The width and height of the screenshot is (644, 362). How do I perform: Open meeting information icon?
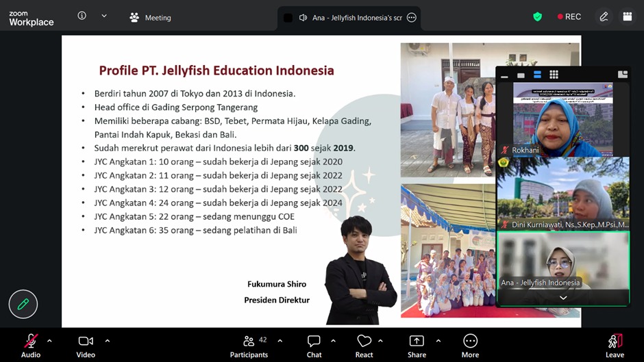click(x=82, y=16)
